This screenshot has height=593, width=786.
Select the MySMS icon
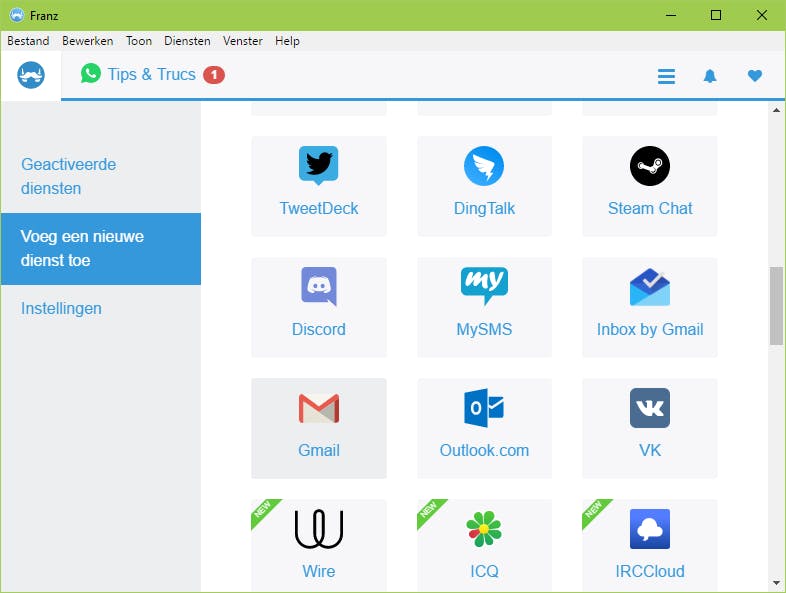click(484, 286)
